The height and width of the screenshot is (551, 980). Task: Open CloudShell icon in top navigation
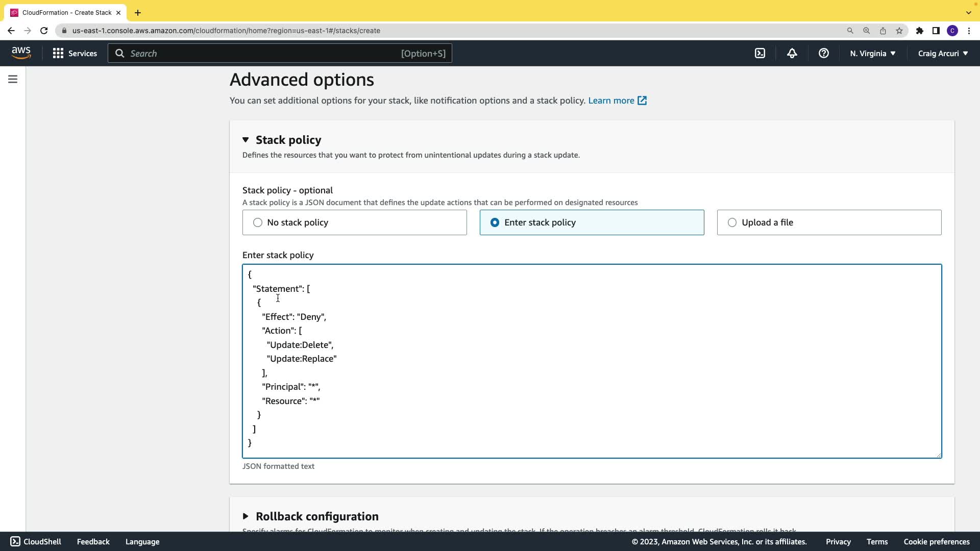coord(760,53)
